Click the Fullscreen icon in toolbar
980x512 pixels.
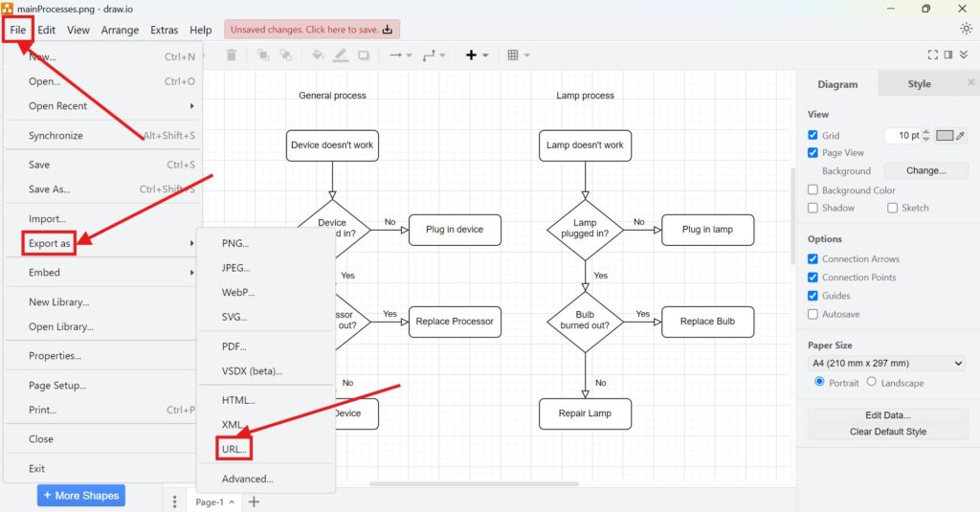(934, 56)
